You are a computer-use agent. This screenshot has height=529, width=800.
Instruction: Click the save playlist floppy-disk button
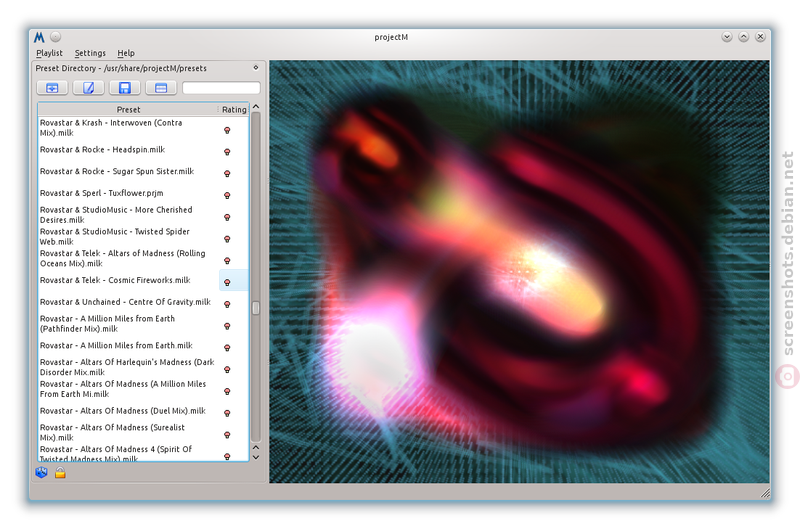click(125, 88)
